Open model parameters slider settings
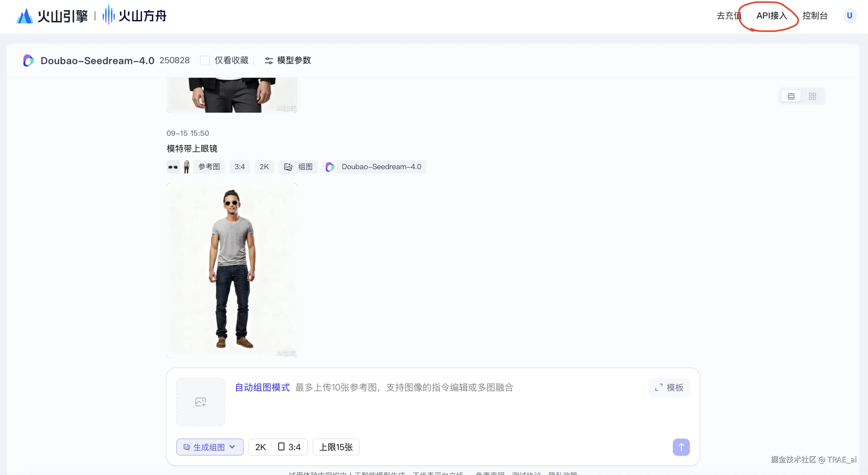 [x=287, y=60]
